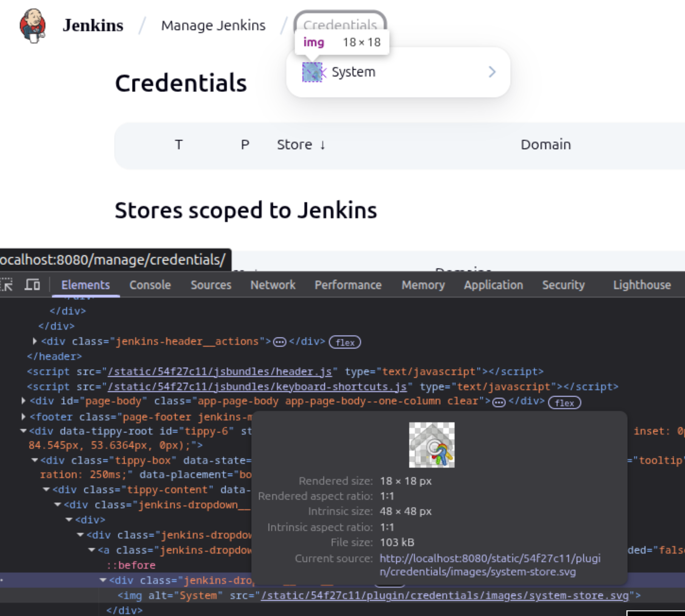Click the 'File size: 103 kB' value
685x616 pixels.
397,542
